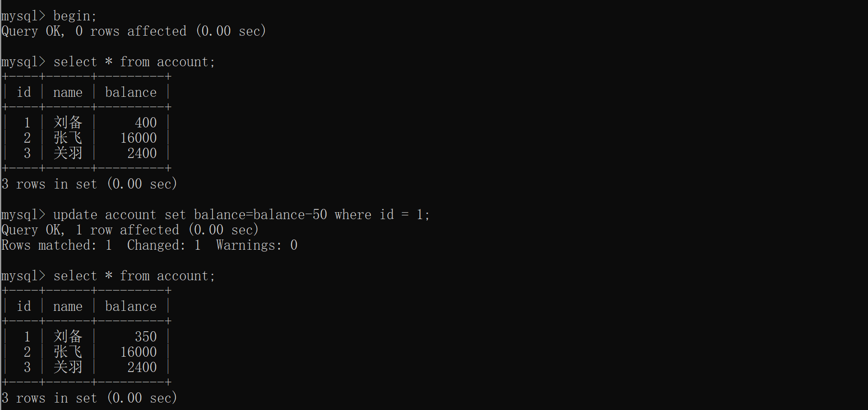The width and height of the screenshot is (868, 410).
Task: Click balance value 350 in second table
Action: [146, 337]
